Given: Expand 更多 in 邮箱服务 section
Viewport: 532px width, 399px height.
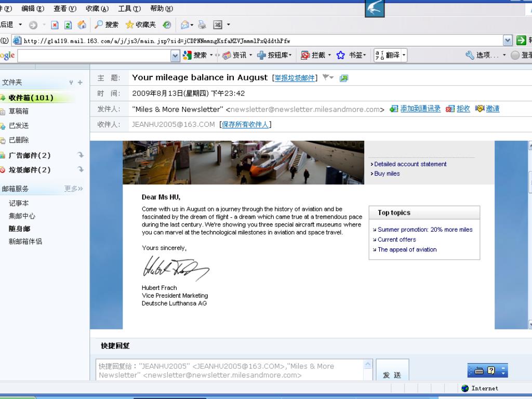Looking at the screenshot, I should 74,189.
